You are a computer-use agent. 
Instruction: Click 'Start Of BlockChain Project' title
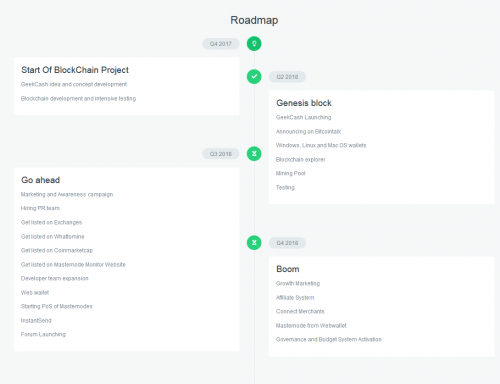point(75,70)
